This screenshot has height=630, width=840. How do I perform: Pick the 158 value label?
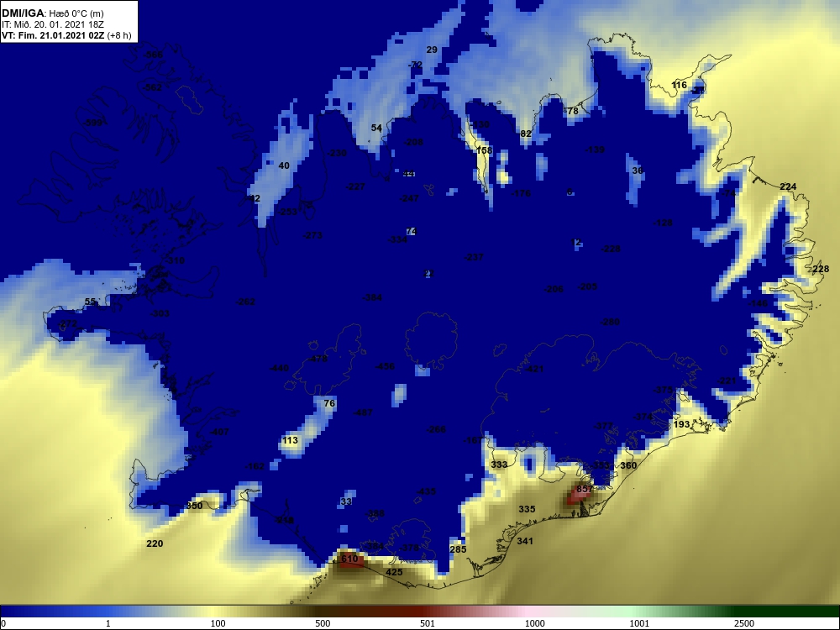tap(484, 150)
